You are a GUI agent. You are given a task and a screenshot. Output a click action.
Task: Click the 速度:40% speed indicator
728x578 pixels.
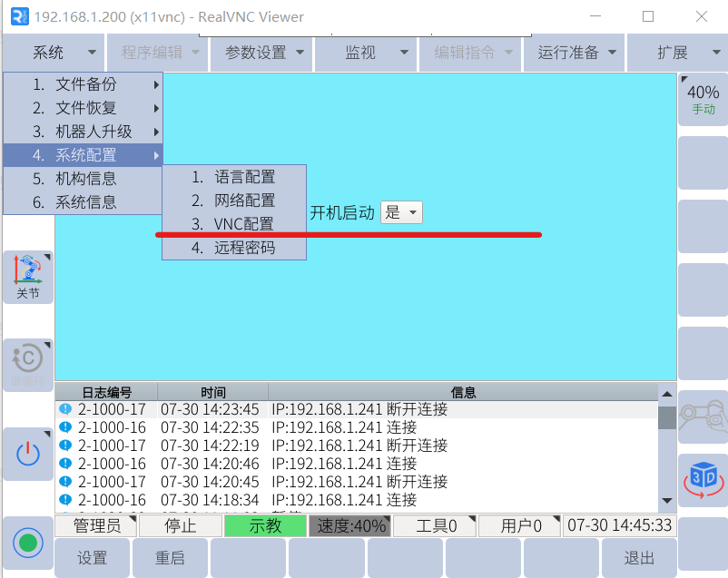tap(350, 526)
